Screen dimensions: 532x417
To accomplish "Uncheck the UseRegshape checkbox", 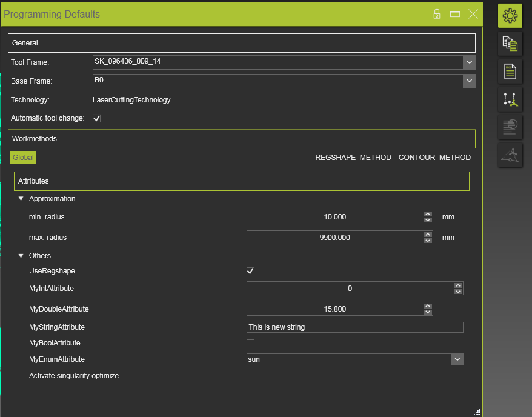I will point(250,271).
